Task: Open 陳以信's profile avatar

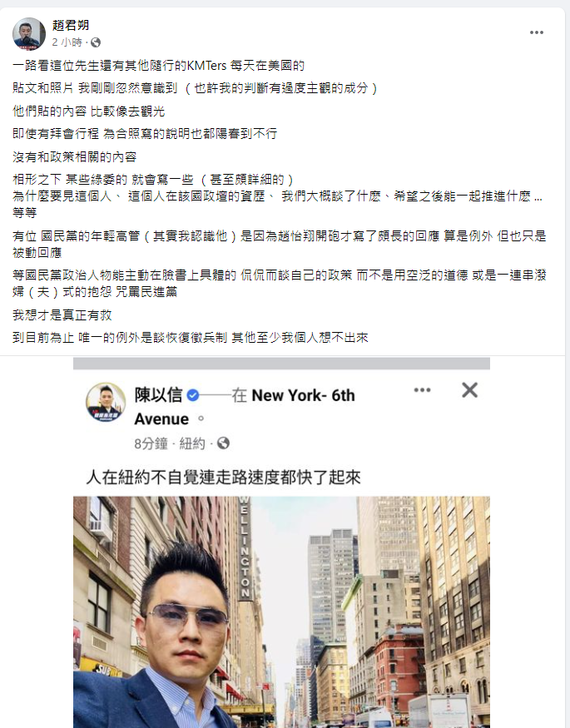Action: 106,402
